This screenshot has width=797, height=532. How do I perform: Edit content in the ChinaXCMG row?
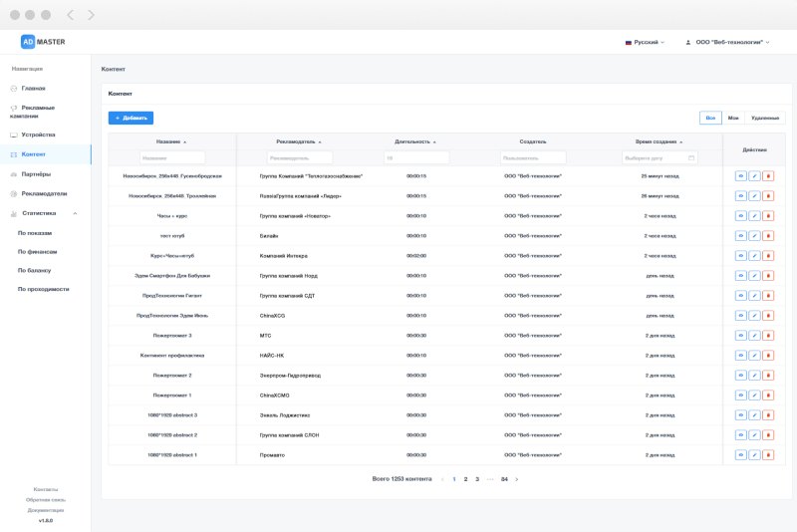point(754,396)
